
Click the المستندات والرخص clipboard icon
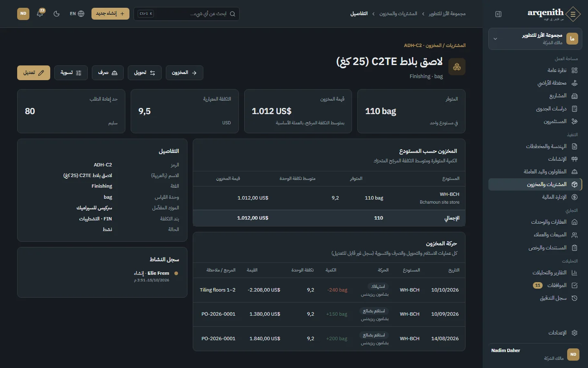pyautogui.click(x=575, y=248)
